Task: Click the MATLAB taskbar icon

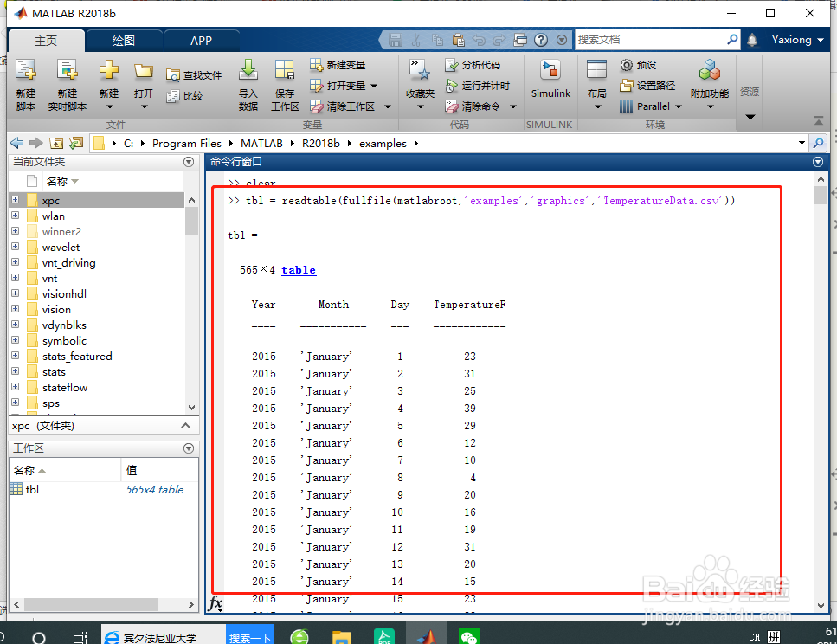Action: tap(427, 635)
